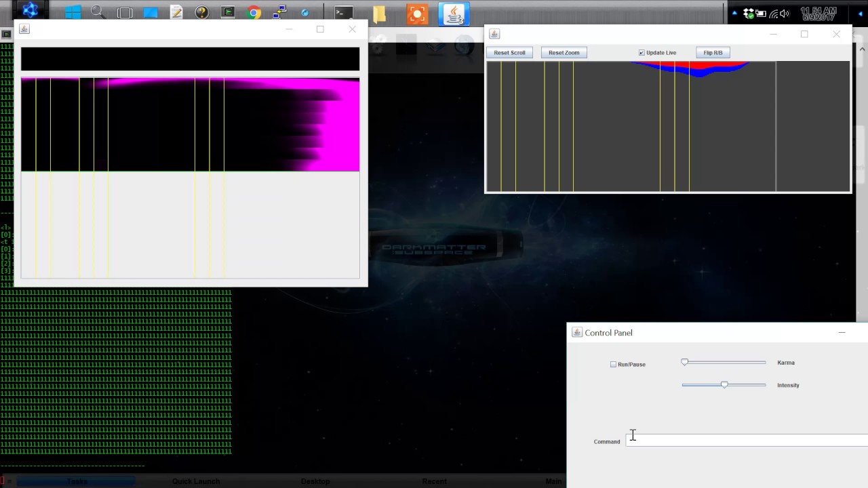Click the Flip R/B button
Image resolution: width=868 pixels, height=488 pixels.
713,53
